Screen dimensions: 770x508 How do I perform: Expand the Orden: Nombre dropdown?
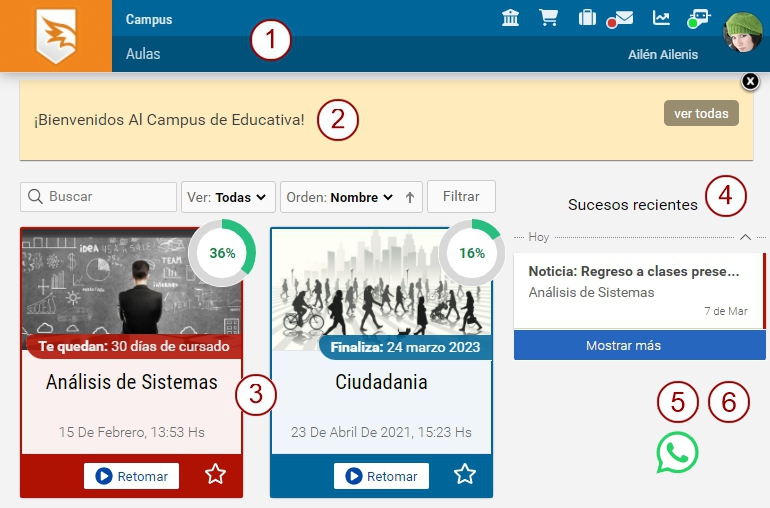[x=340, y=197]
